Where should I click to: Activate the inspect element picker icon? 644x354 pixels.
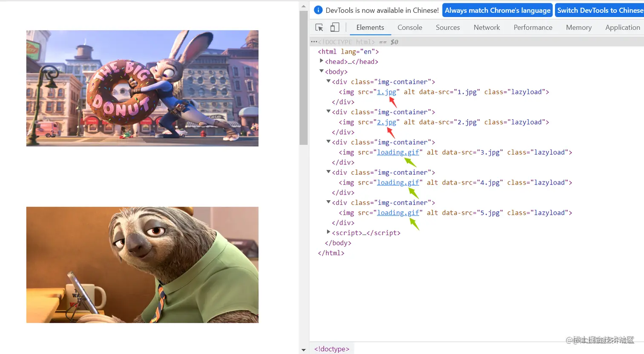coord(319,28)
